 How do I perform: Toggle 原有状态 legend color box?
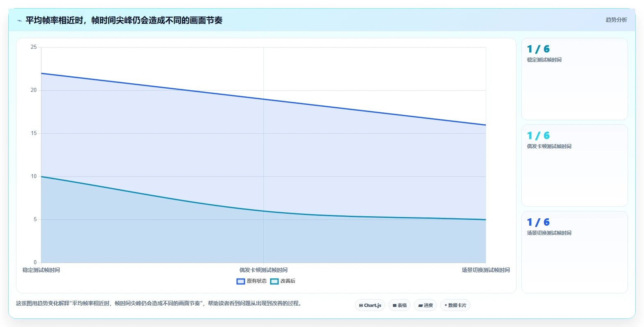pyautogui.click(x=241, y=281)
